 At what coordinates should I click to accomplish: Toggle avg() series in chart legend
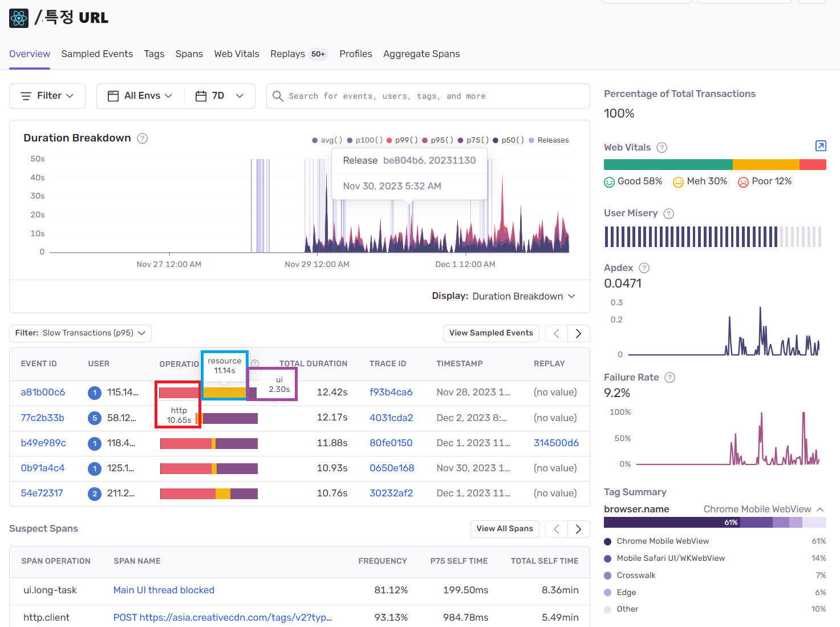327,140
